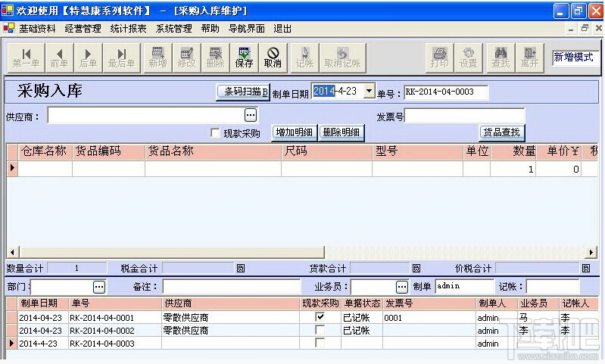
Task: Click the 增加明细 button
Action: [295, 132]
